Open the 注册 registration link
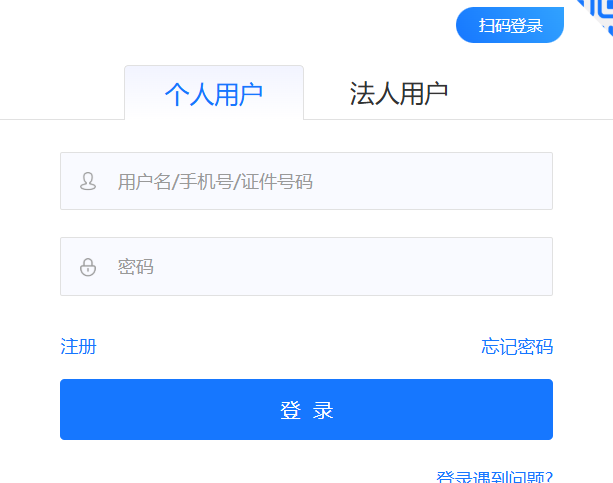The width and height of the screenshot is (613, 483). 78,347
